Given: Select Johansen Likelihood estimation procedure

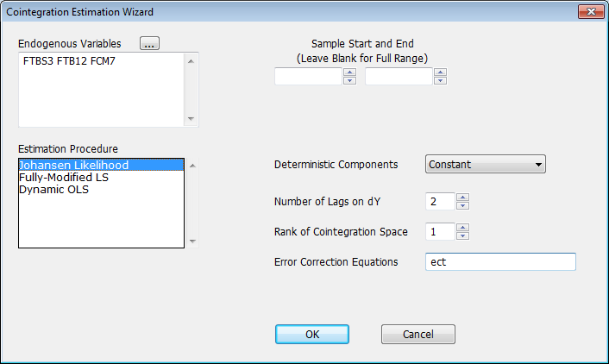Looking at the screenshot, I should (101, 165).
